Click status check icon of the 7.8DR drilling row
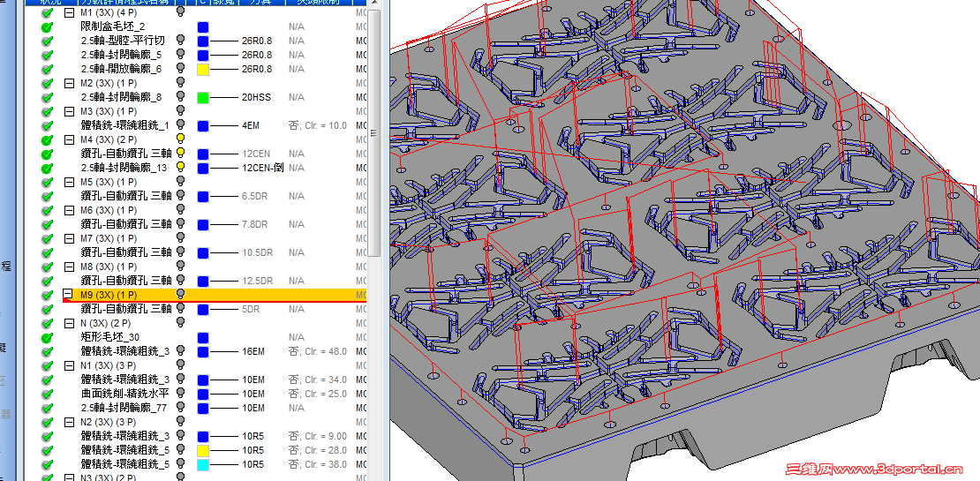Screen dimensions: 980x481 [47, 224]
